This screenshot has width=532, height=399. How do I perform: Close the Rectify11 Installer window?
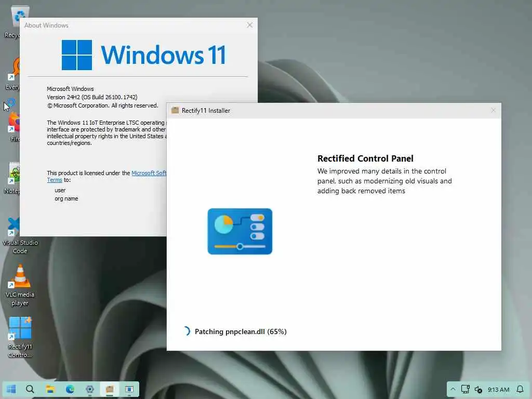click(x=493, y=110)
